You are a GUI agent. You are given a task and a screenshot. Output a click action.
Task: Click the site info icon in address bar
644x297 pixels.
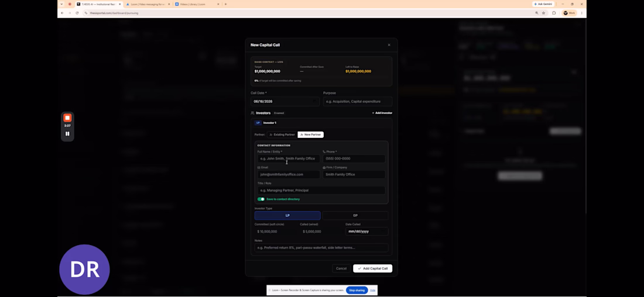(86, 13)
